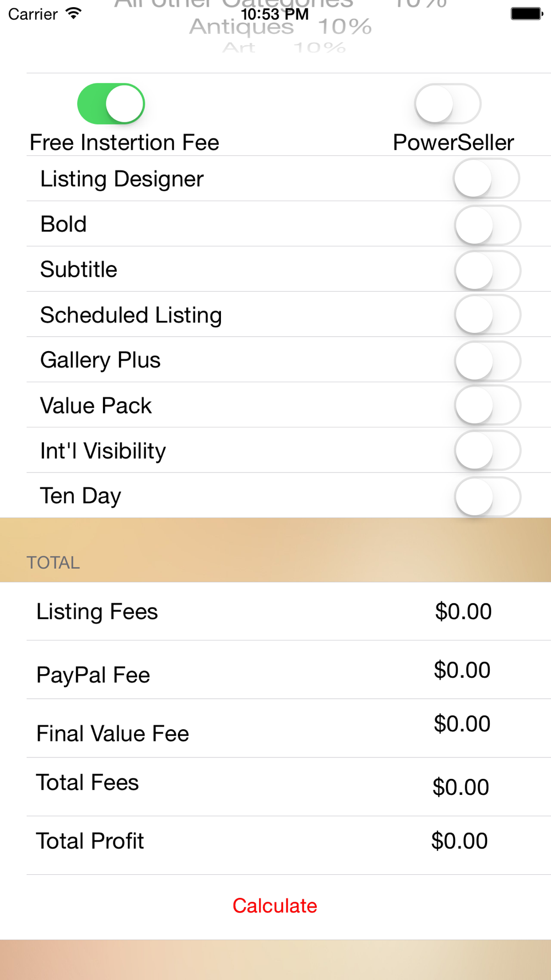551x980 pixels.
Task: Enable the PowerSeller switch
Action: (447, 104)
